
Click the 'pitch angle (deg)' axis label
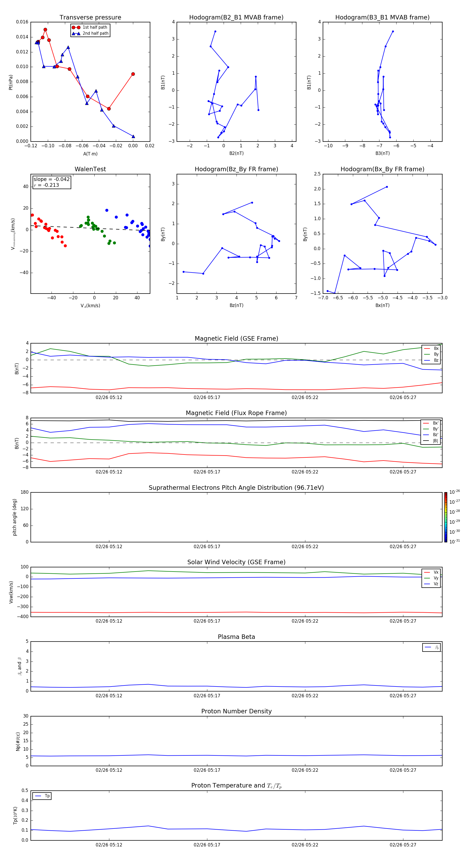point(14,517)
